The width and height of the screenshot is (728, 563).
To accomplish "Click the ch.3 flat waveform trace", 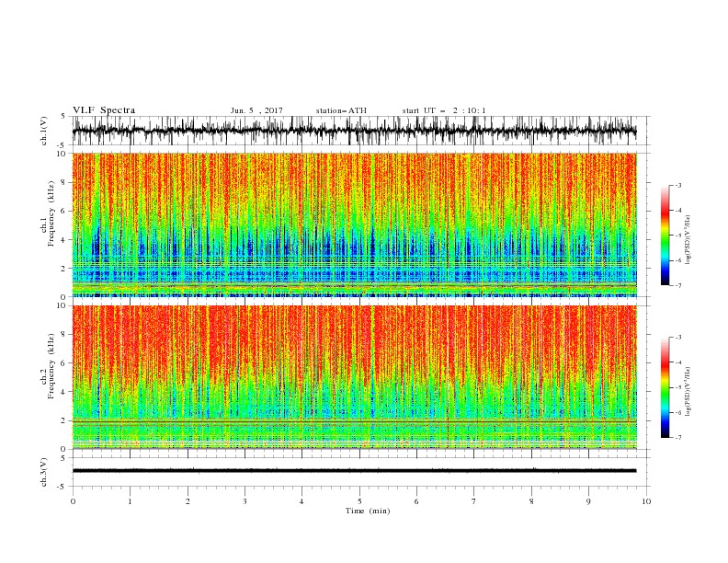I will pyautogui.click(x=354, y=471).
